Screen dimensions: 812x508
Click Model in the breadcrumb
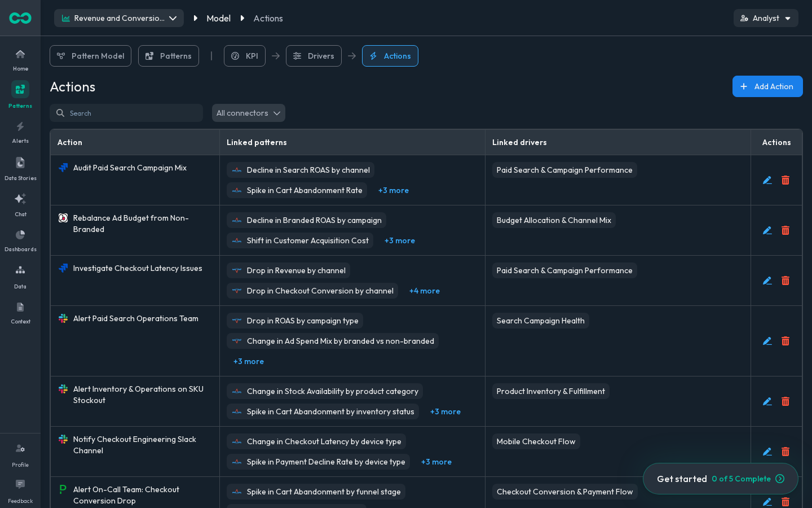[x=219, y=18]
